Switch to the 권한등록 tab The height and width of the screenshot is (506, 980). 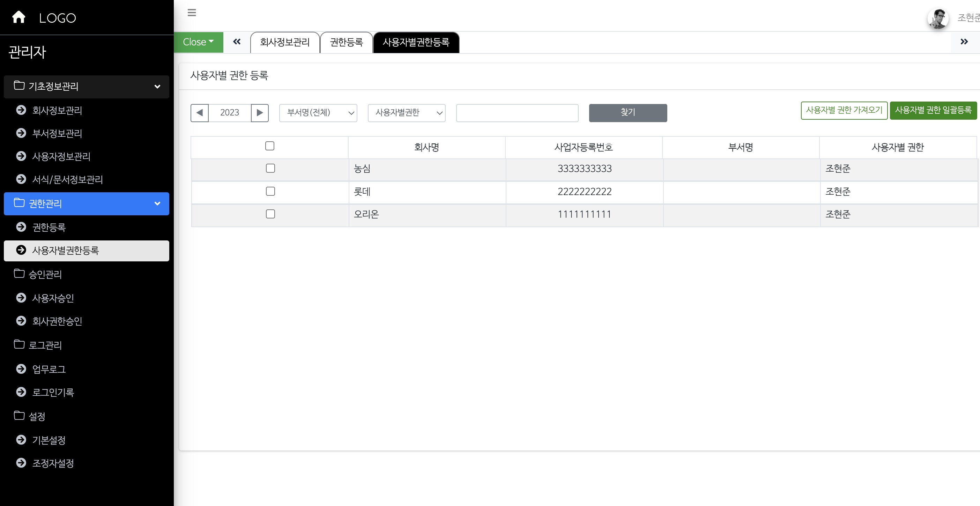pos(347,42)
